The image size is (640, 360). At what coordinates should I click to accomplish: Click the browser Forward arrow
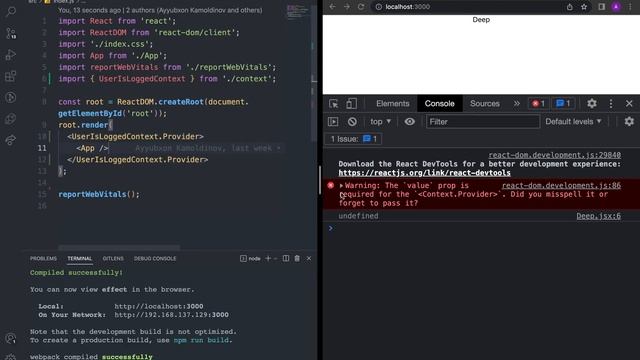(x=347, y=7)
